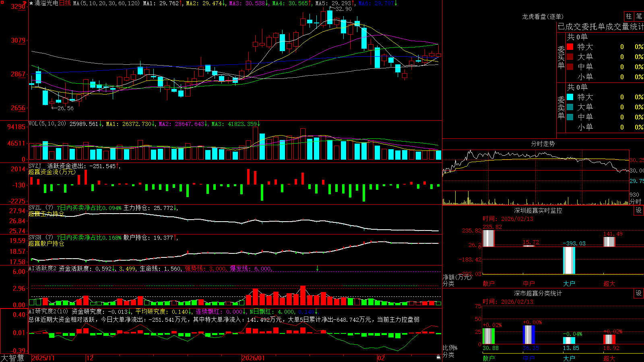Click the 大智慧 logo at bottom-left

click(x=12, y=358)
